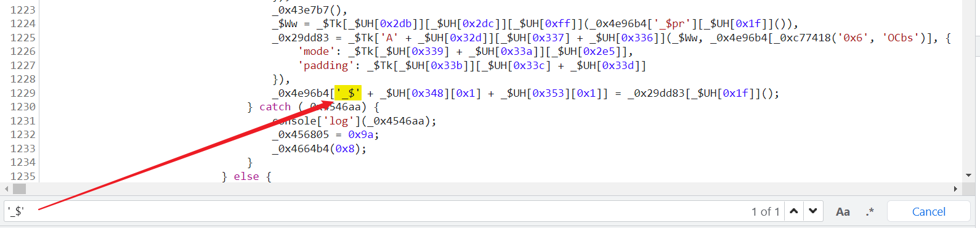
Task: Toggle match case Aa option
Action: pos(843,212)
